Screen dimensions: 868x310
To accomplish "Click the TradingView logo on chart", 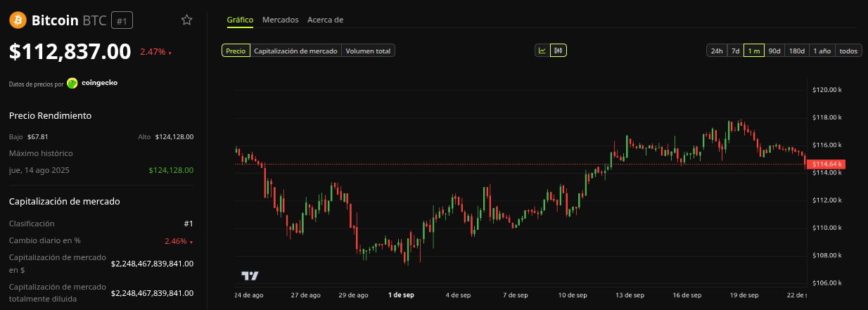I will tap(250, 276).
